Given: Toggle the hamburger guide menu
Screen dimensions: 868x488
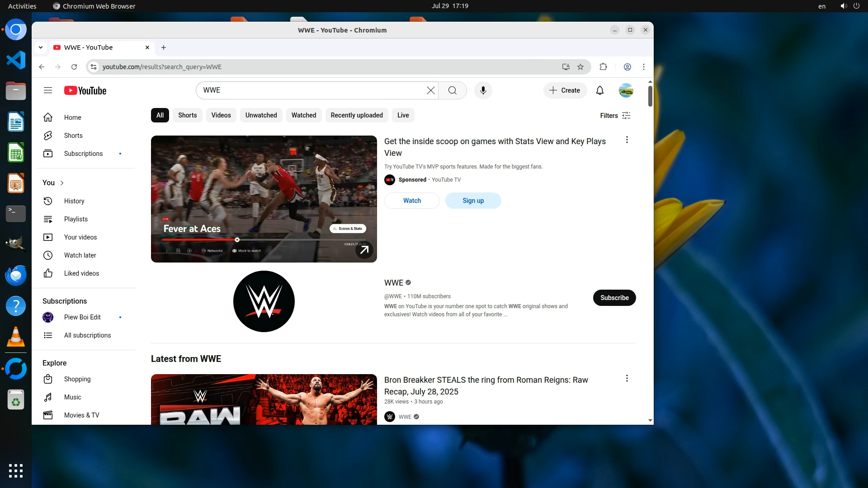Looking at the screenshot, I should point(48,90).
